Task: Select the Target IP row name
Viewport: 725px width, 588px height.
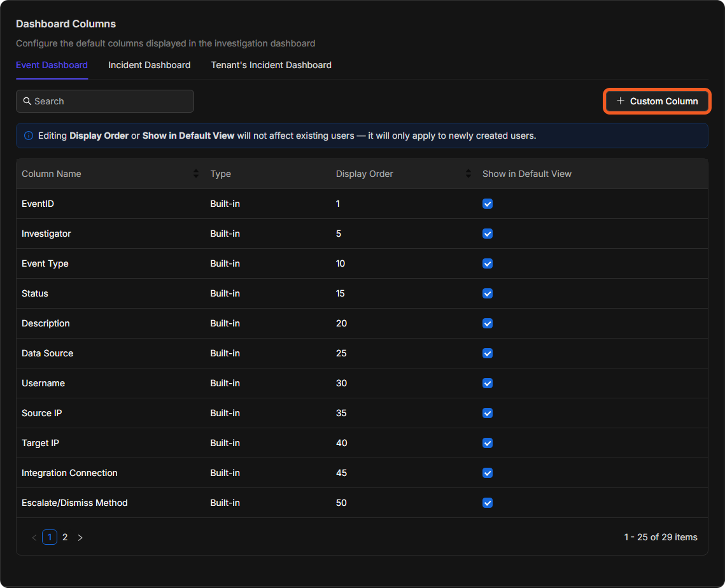Action: tap(40, 443)
